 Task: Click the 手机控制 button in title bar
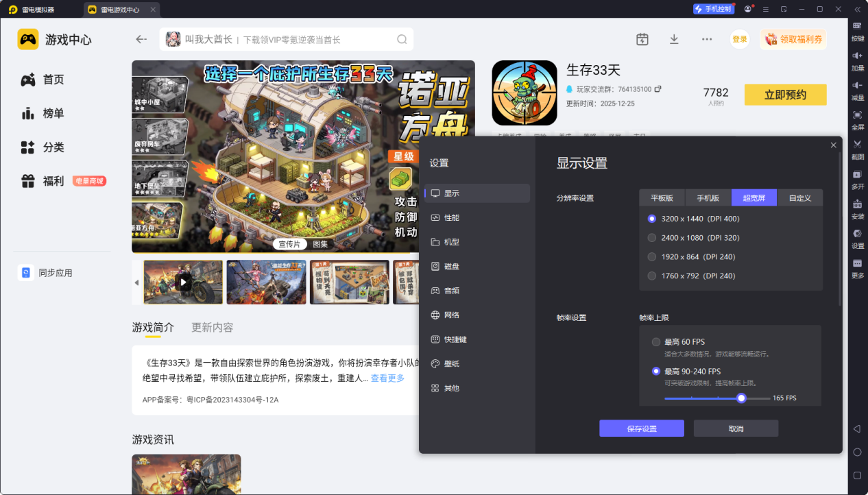coord(713,9)
